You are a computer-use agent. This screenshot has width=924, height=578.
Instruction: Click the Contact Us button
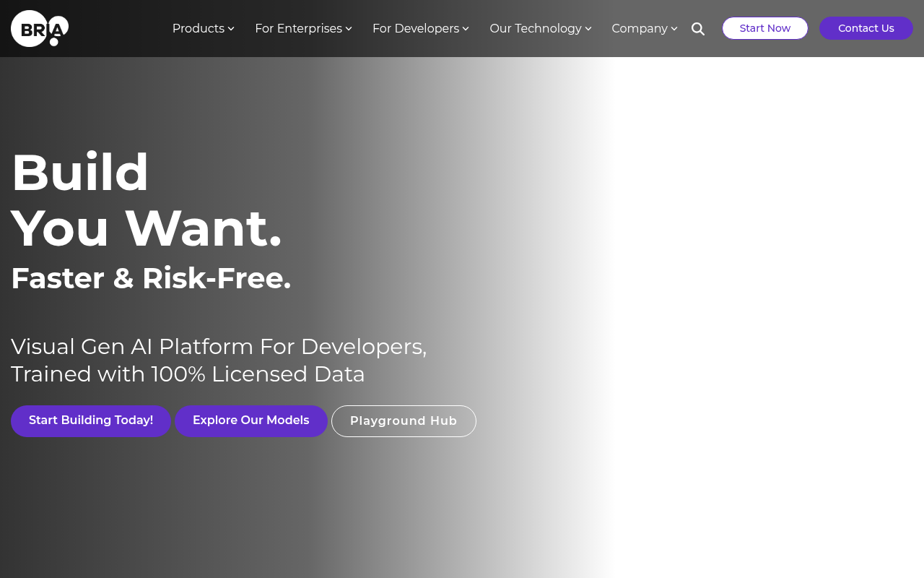[x=866, y=28]
